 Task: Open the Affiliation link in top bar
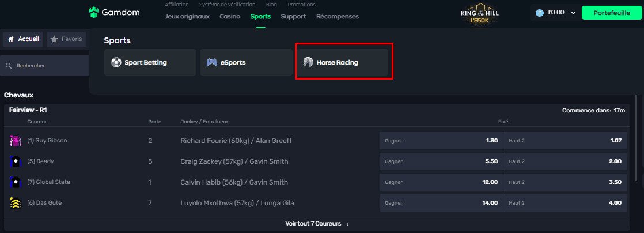click(x=176, y=5)
